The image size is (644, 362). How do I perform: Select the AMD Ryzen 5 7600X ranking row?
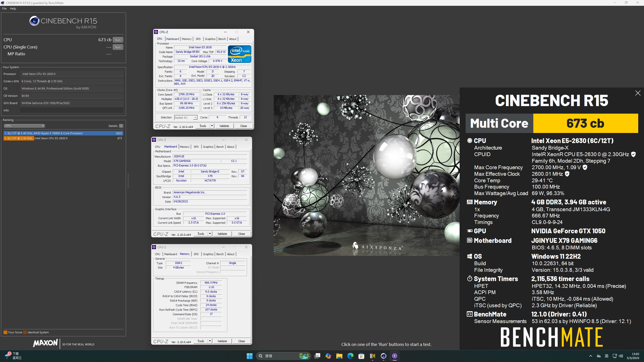(x=63, y=133)
